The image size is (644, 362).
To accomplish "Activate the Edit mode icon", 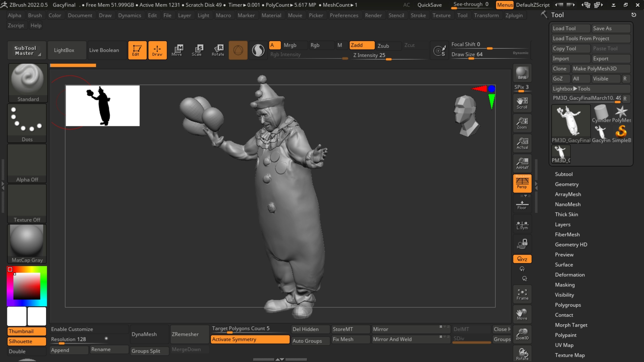I will (x=137, y=50).
